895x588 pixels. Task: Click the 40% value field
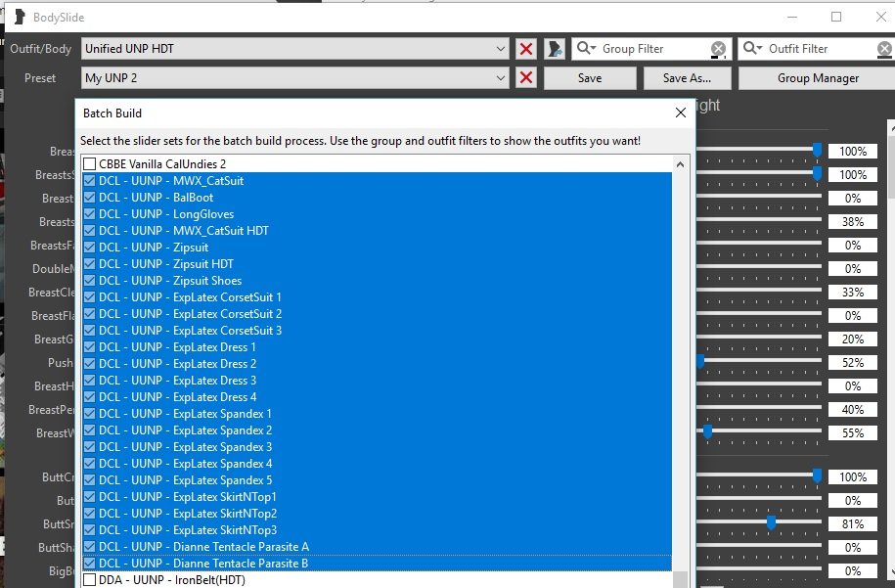pyautogui.click(x=853, y=409)
